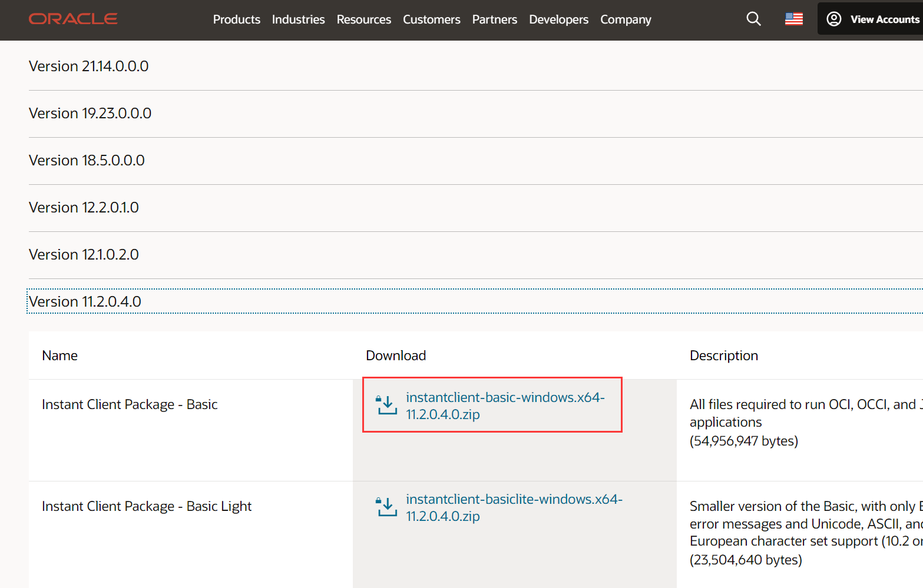Click the user profile icon in View Accounts

click(x=833, y=19)
